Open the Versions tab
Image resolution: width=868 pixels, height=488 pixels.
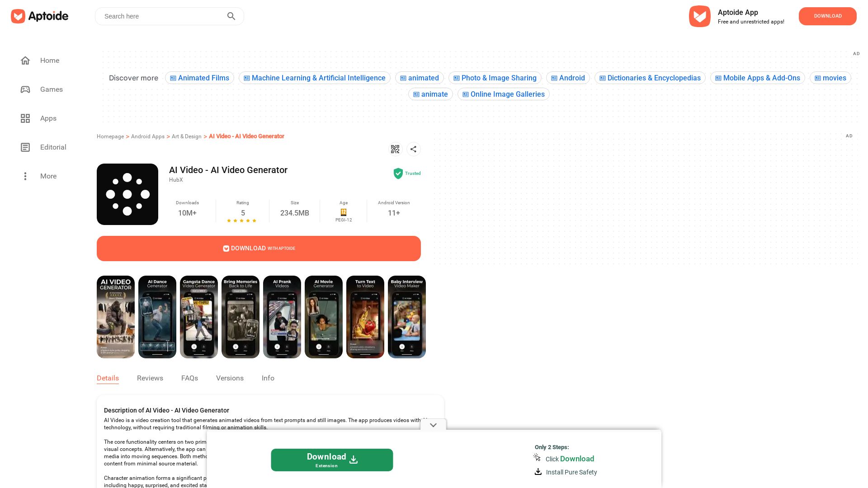[x=230, y=378]
